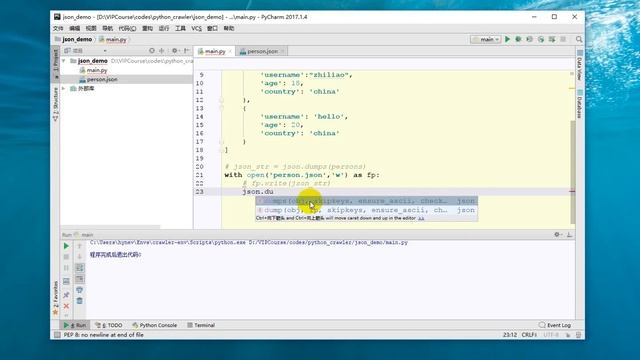Open Run panel settings gear icon
Image resolution: width=640 pixels, height=360 pixels.
[557, 235]
